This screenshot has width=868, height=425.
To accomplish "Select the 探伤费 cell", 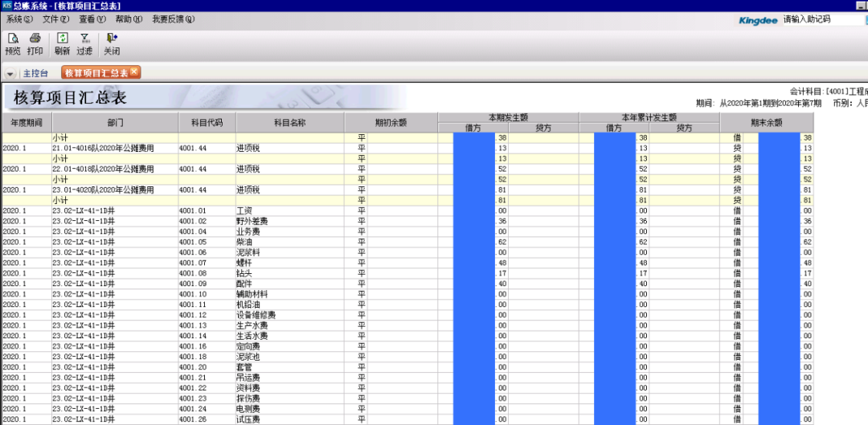I will (290, 398).
